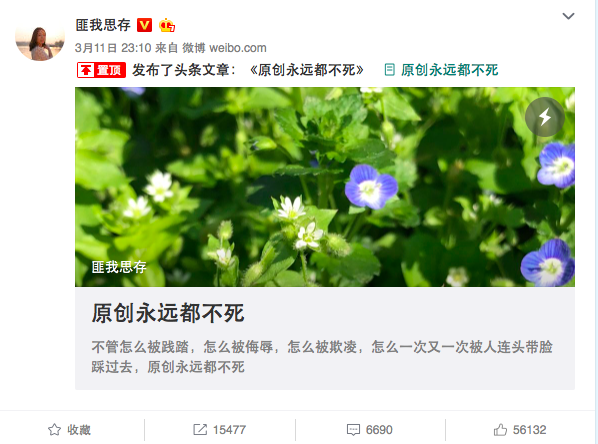Click the red 置顶 pinned badge
This screenshot has width=598, height=444.
tap(101, 70)
